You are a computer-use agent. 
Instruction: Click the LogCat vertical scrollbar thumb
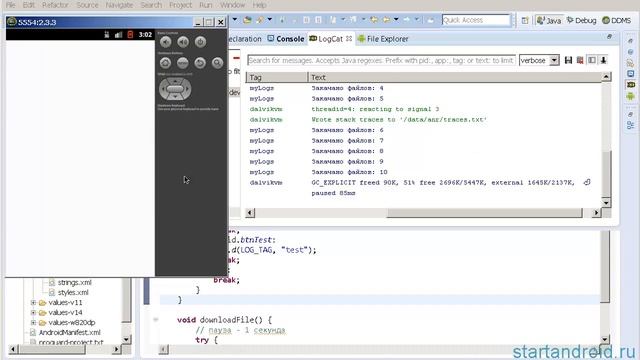point(606,174)
